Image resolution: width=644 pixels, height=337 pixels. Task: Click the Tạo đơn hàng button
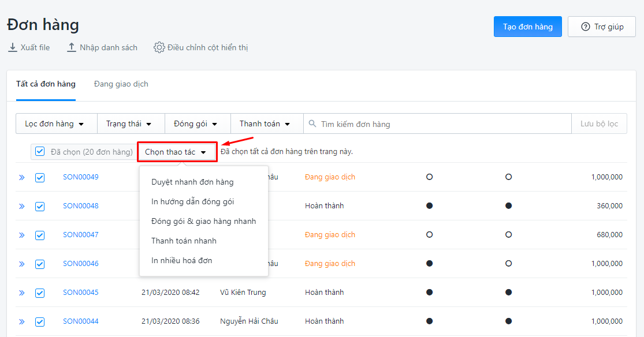click(528, 27)
